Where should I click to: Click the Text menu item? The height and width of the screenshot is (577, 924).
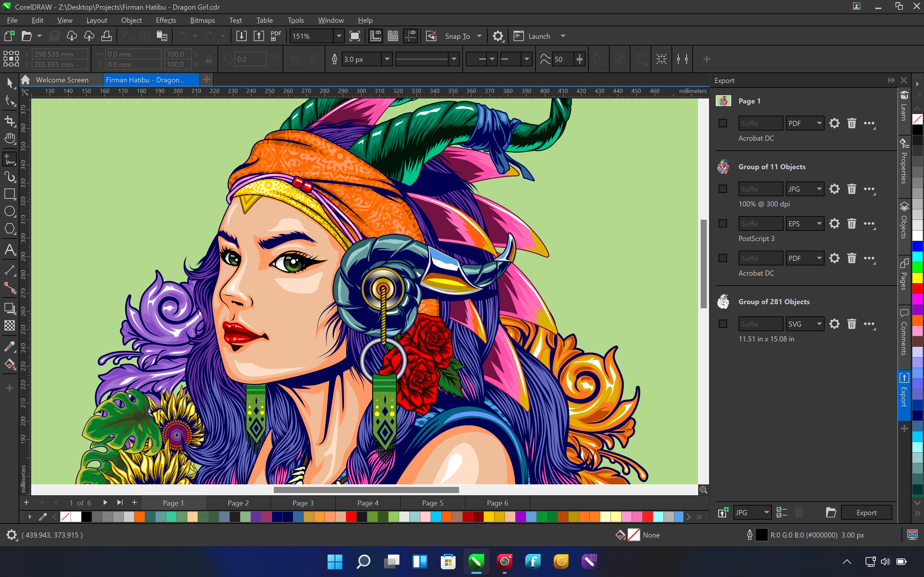click(x=235, y=20)
